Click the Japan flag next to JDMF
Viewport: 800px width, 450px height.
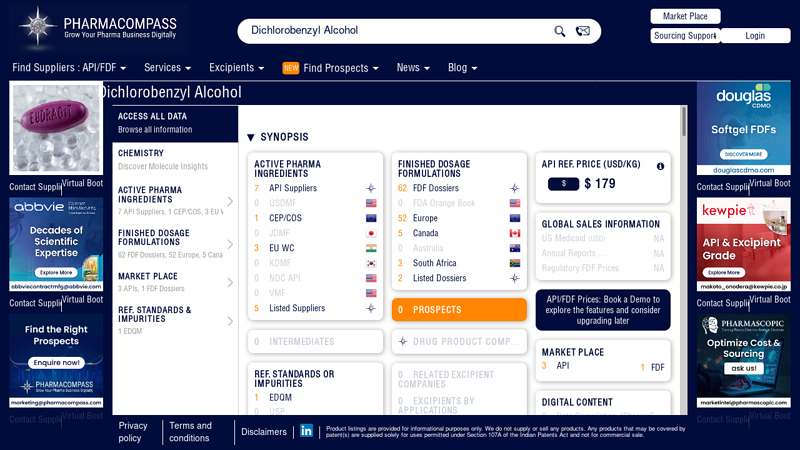tap(371, 233)
